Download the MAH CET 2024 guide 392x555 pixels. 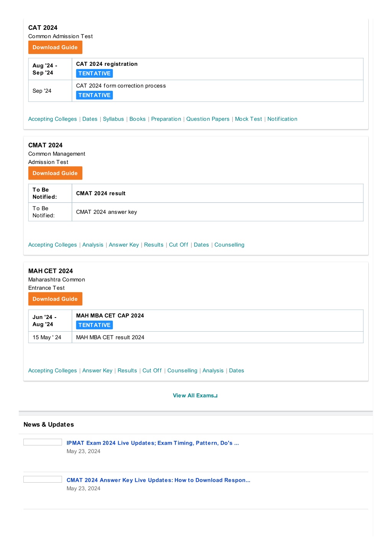55,299
